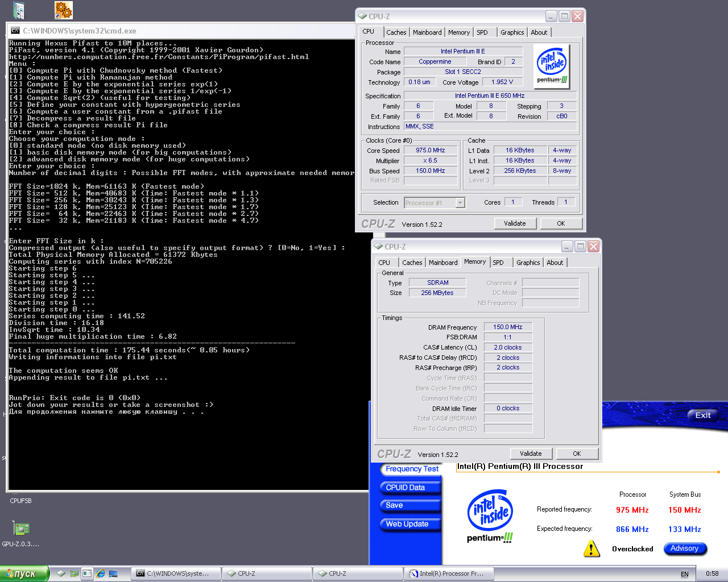The width and height of the screenshot is (728, 582).
Task: Click the taskbar clock showing 0:58
Action: point(712,574)
